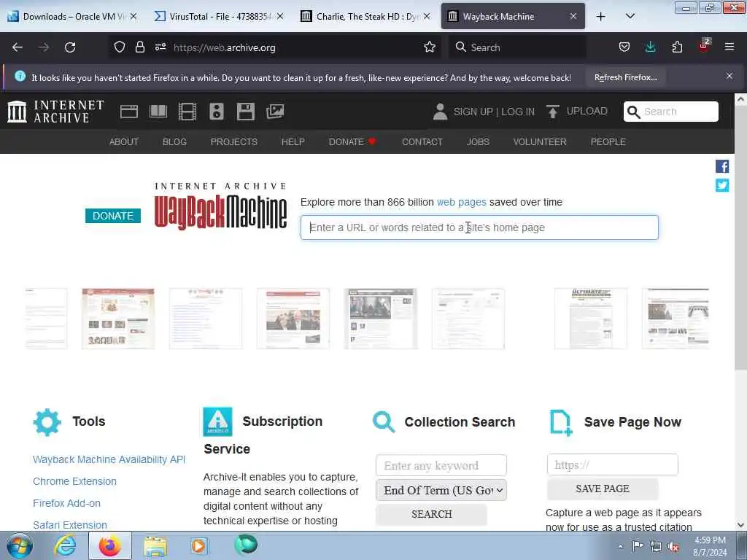Viewport: 747px width, 560px height.
Task: Open the End Of Term collection dropdown
Action: tap(441, 491)
